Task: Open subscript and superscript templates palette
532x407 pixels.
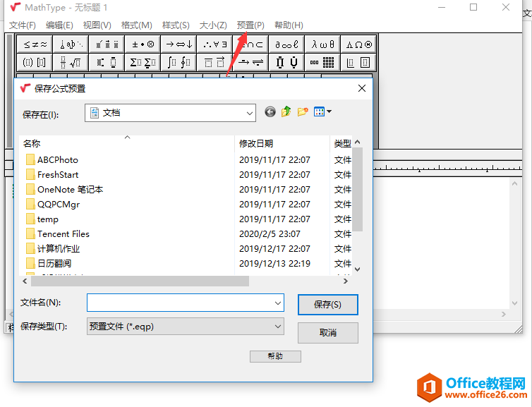Action: click(107, 62)
